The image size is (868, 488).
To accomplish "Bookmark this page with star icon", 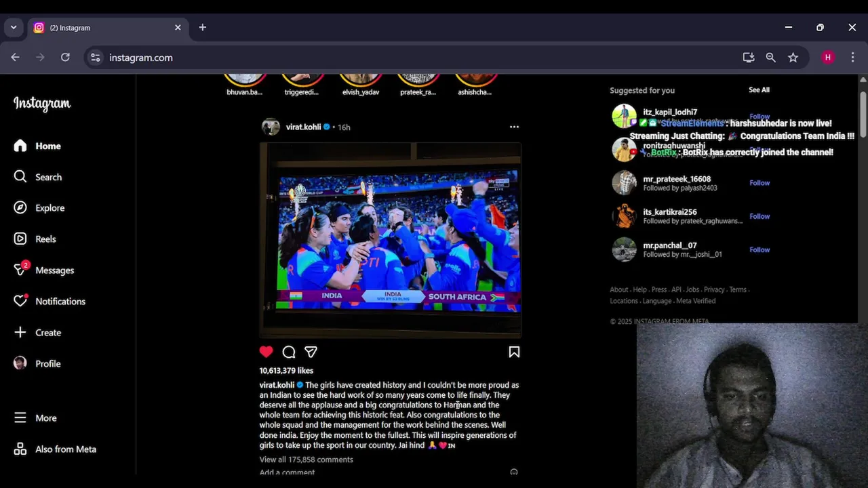I will tap(793, 58).
